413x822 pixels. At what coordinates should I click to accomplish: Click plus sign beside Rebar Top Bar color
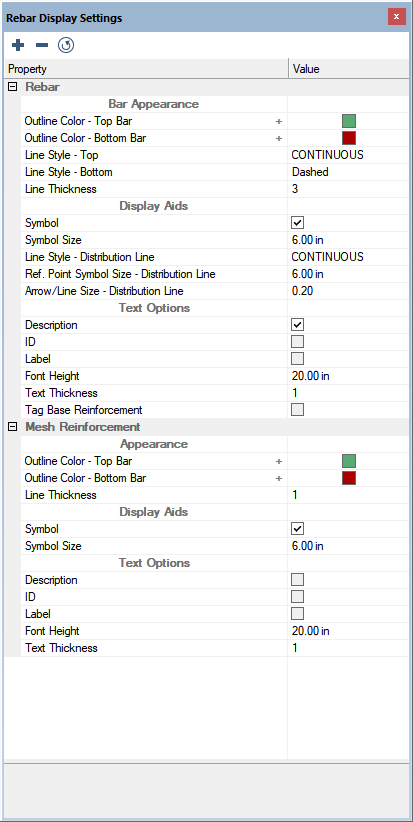point(279,122)
